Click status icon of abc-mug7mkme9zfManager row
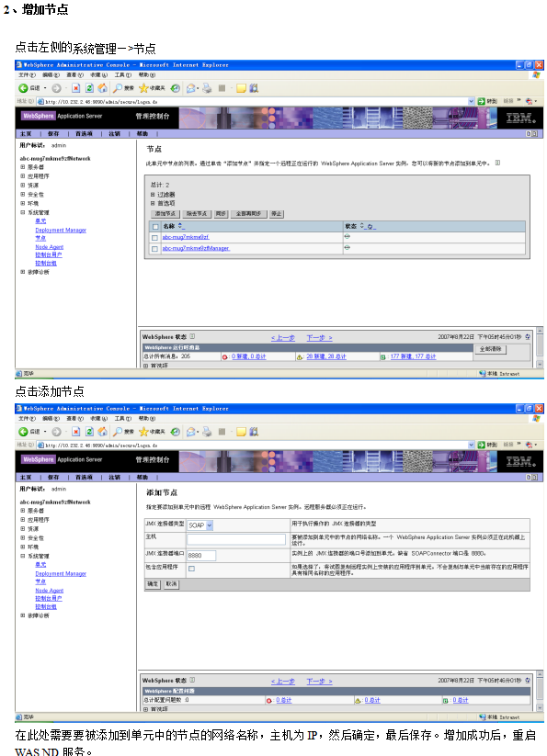Viewport: 547px width, 756px height. point(348,248)
